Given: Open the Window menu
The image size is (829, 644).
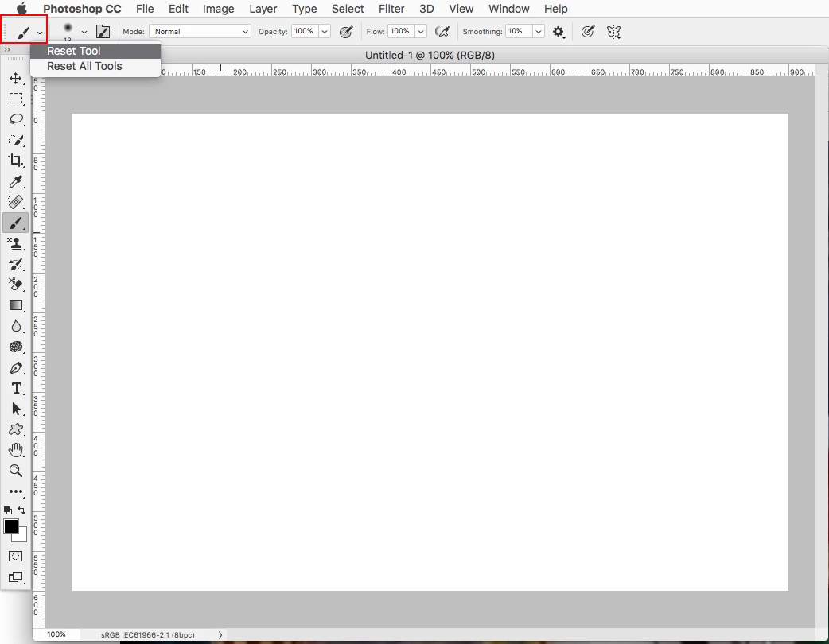Looking at the screenshot, I should (509, 9).
